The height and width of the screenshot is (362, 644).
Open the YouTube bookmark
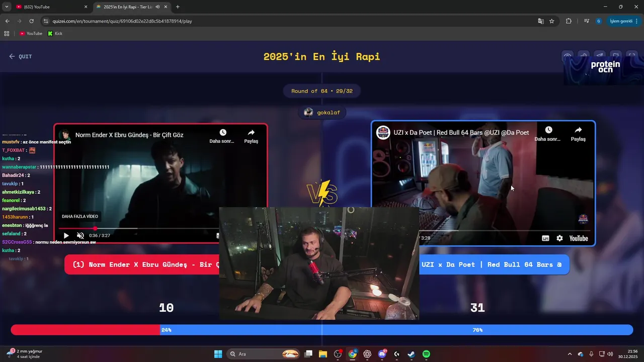(31, 33)
